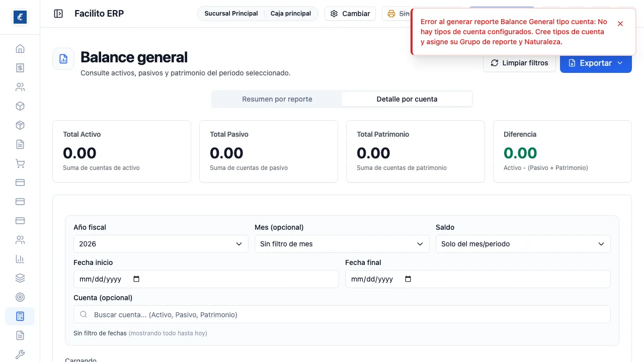Dismiss the red error notification

point(620,24)
